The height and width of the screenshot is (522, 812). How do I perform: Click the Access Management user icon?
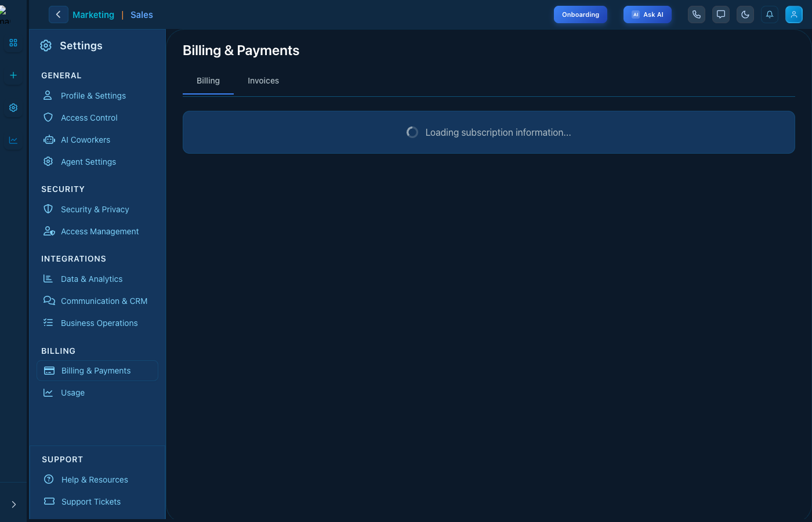pyautogui.click(x=49, y=231)
